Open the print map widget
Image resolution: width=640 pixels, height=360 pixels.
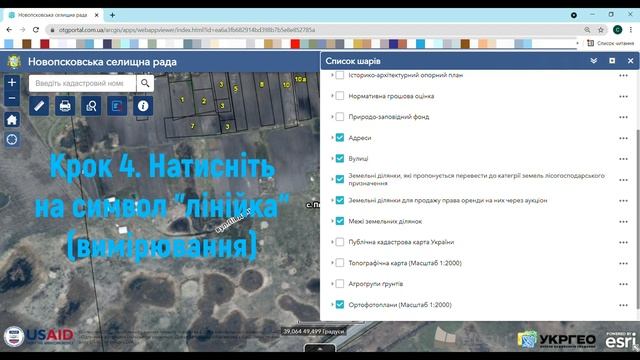pyautogui.click(x=65, y=106)
